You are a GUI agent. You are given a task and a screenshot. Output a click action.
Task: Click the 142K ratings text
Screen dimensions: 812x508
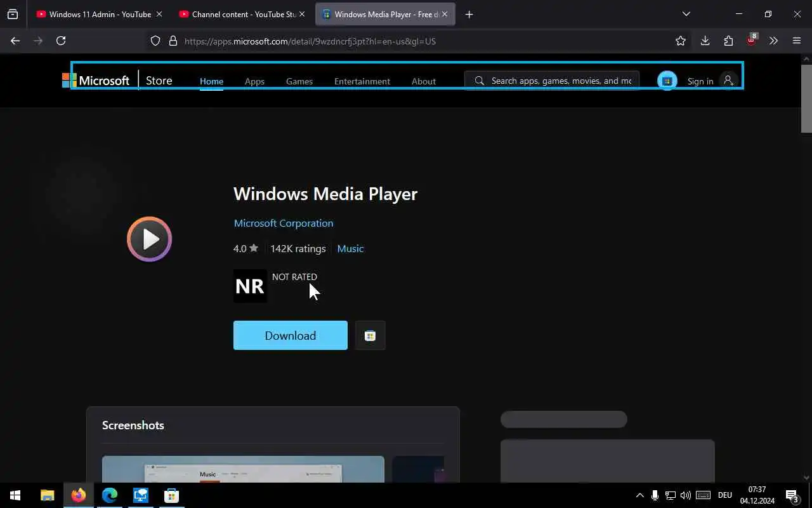298,248
